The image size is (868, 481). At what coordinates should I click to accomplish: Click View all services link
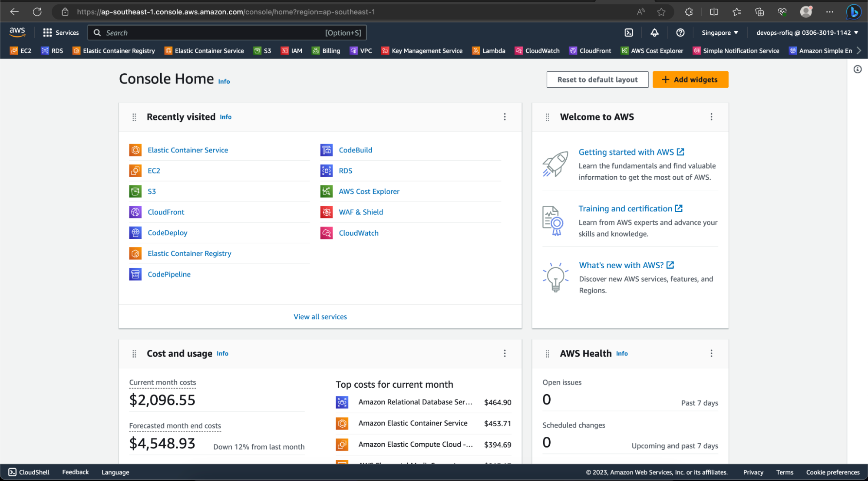[x=320, y=317]
